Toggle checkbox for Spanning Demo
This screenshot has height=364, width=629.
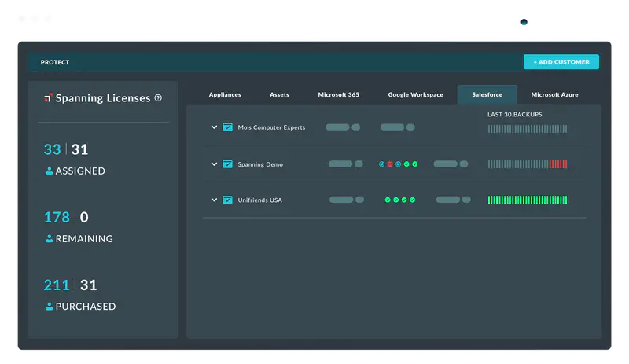click(227, 164)
